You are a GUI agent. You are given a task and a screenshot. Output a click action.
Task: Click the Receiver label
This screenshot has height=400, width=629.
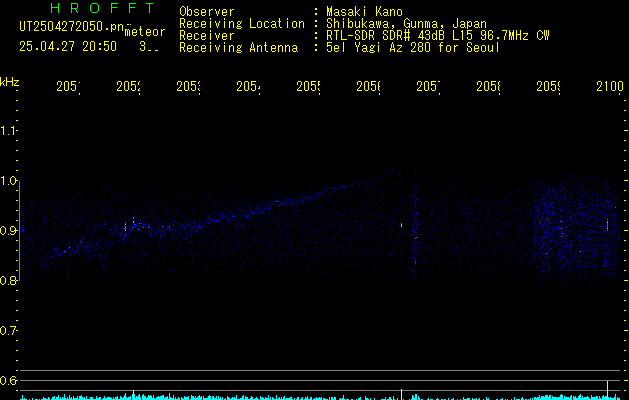pos(206,36)
